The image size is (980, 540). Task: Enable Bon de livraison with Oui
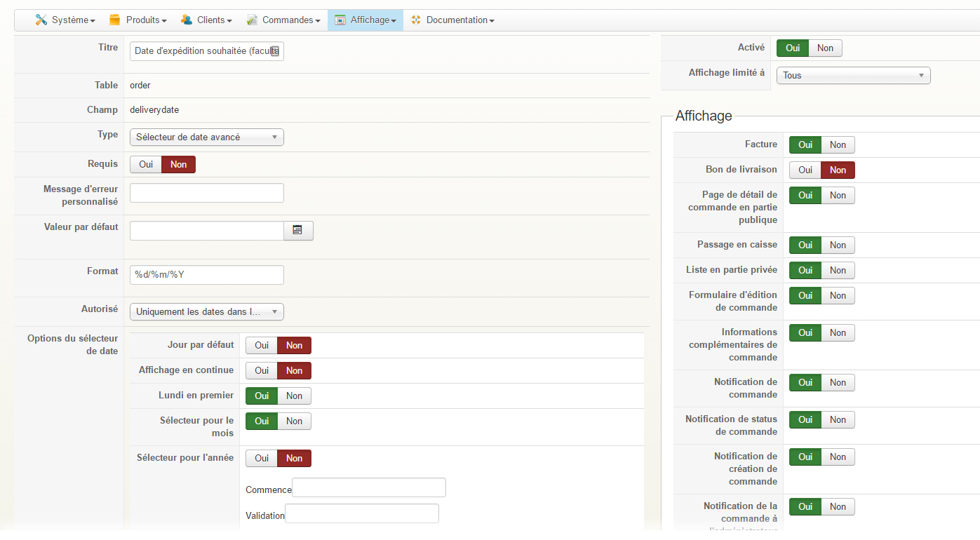pos(805,170)
